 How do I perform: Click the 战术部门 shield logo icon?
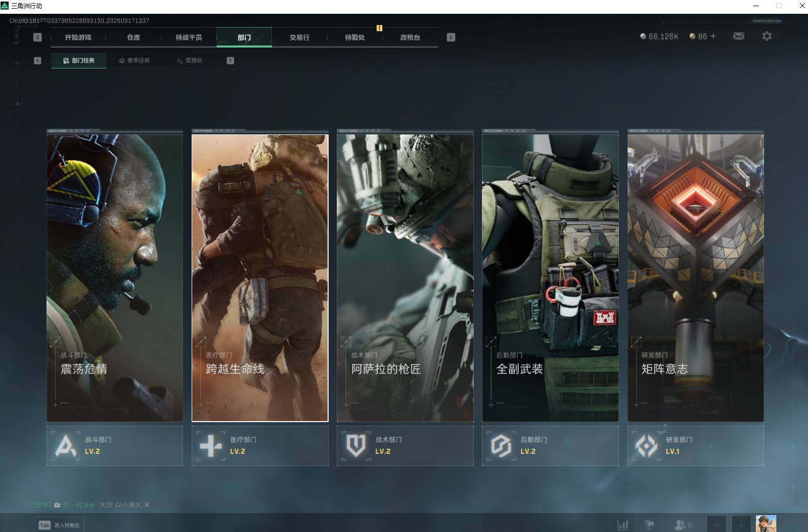[356, 446]
